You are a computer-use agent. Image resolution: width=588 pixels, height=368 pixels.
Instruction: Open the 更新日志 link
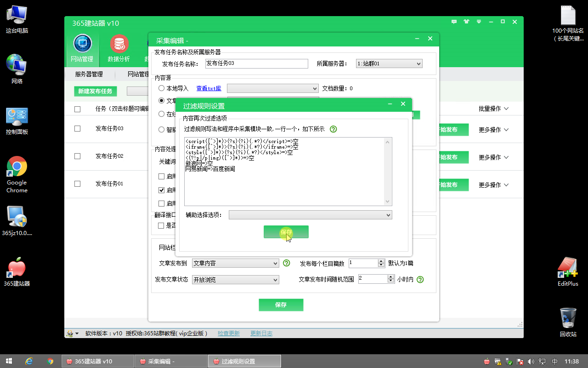pyautogui.click(x=261, y=333)
